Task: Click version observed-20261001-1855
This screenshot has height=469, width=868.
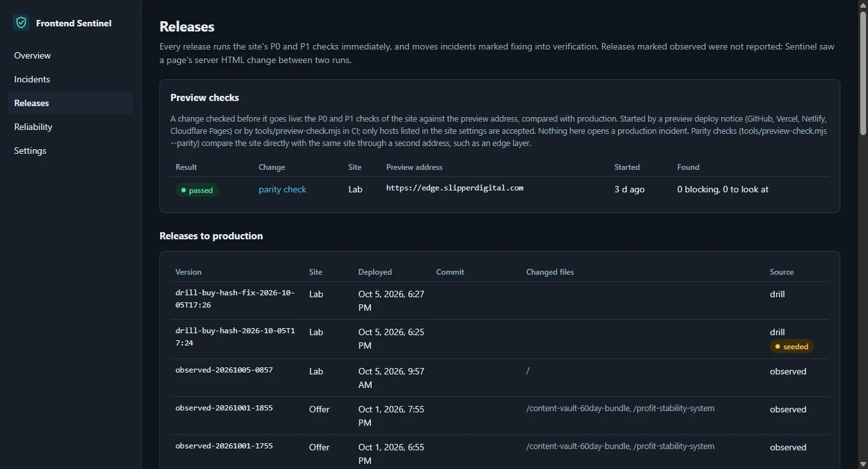Action: (x=224, y=409)
